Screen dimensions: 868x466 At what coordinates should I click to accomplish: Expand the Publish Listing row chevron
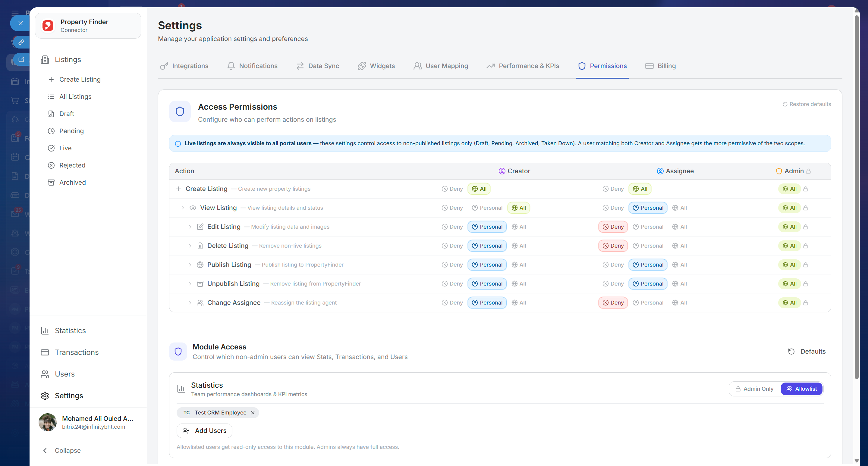190,265
